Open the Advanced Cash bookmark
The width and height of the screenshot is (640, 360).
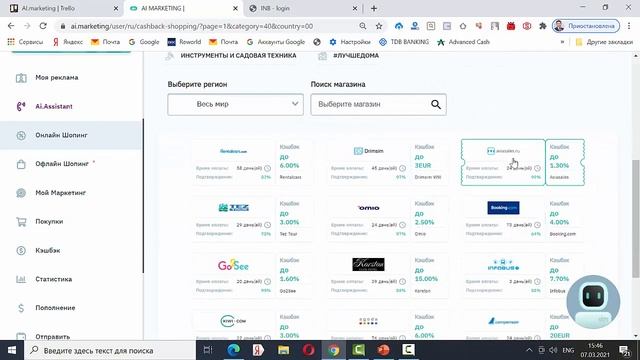click(463, 42)
